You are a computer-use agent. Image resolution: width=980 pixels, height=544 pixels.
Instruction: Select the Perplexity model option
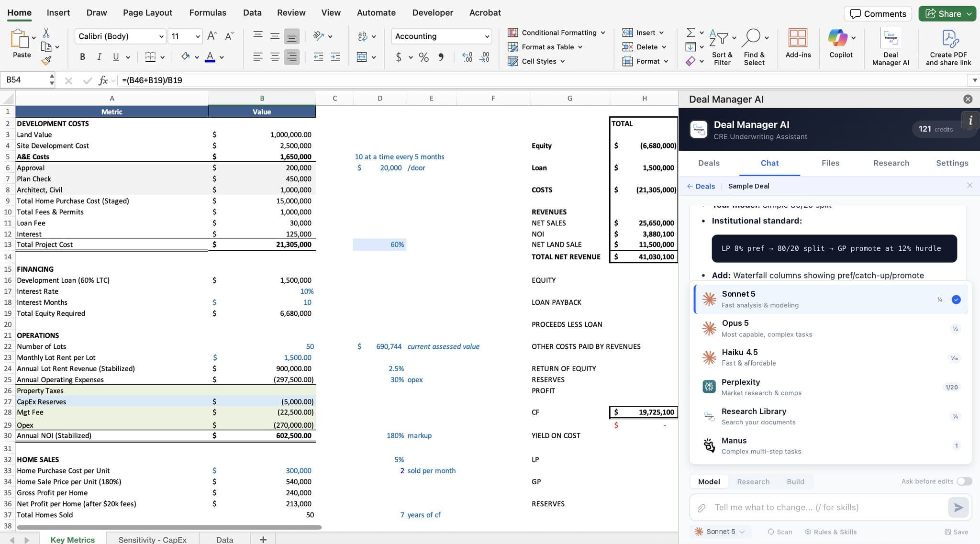pyautogui.click(x=831, y=387)
